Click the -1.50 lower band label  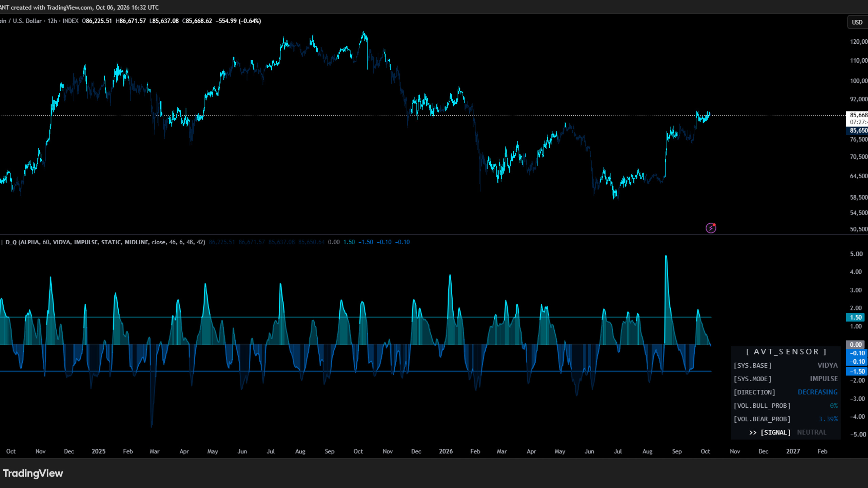(857, 371)
